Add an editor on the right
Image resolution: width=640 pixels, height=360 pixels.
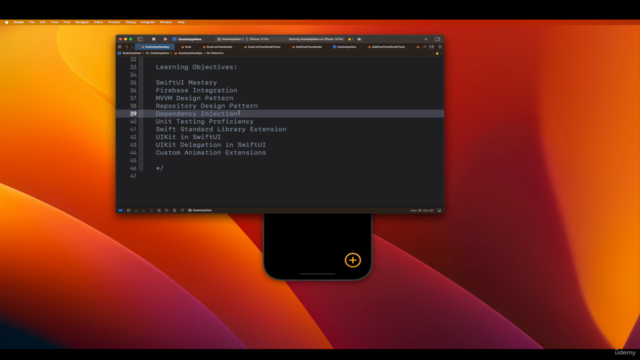[440, 47]
